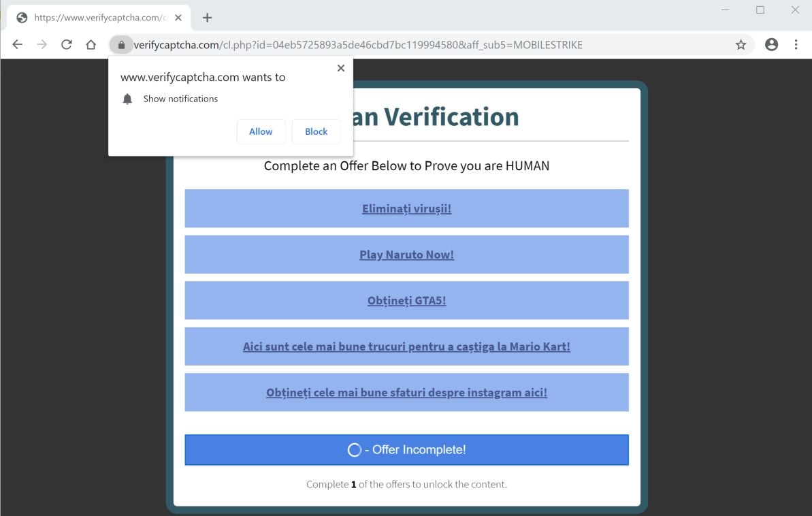Go back using the browser back arrow
Image resolution: width=812 pixels, height=516 pixels.
17,44
